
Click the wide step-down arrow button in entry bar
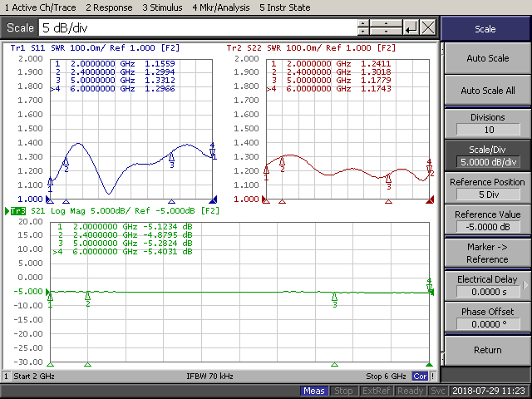click(x=386, y=32)
